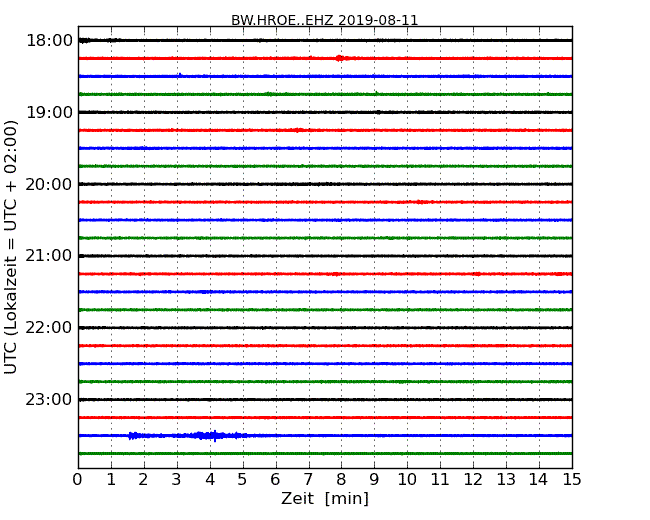Select x-axis tick label 0
The image size is (650, 520).
click(78, 480)
